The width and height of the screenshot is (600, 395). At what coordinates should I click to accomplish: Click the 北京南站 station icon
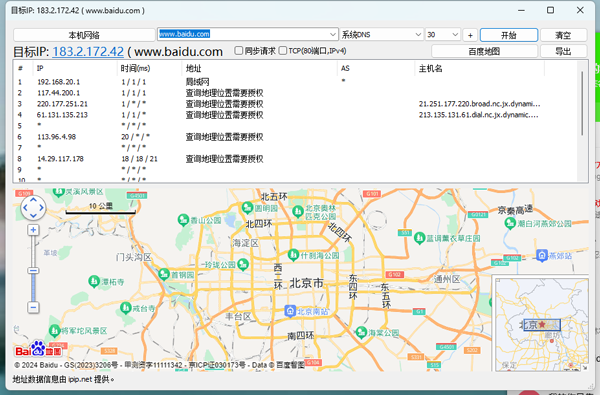[290, 311]
